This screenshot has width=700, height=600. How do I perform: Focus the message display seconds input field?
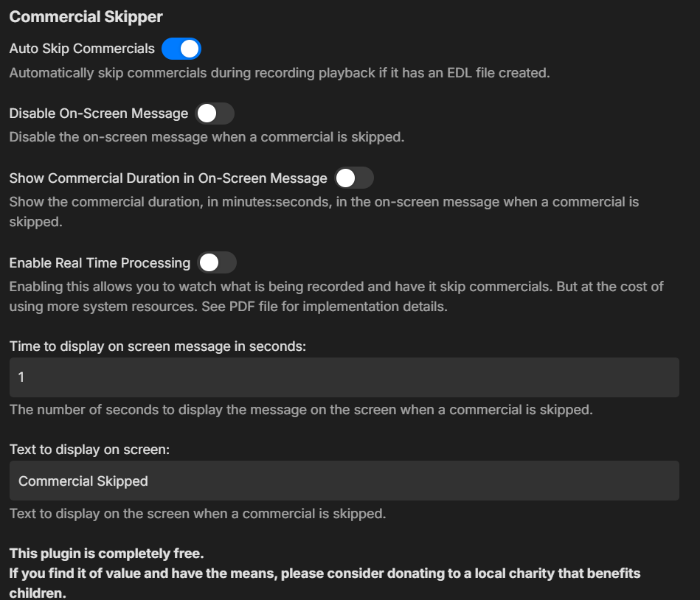344,377
